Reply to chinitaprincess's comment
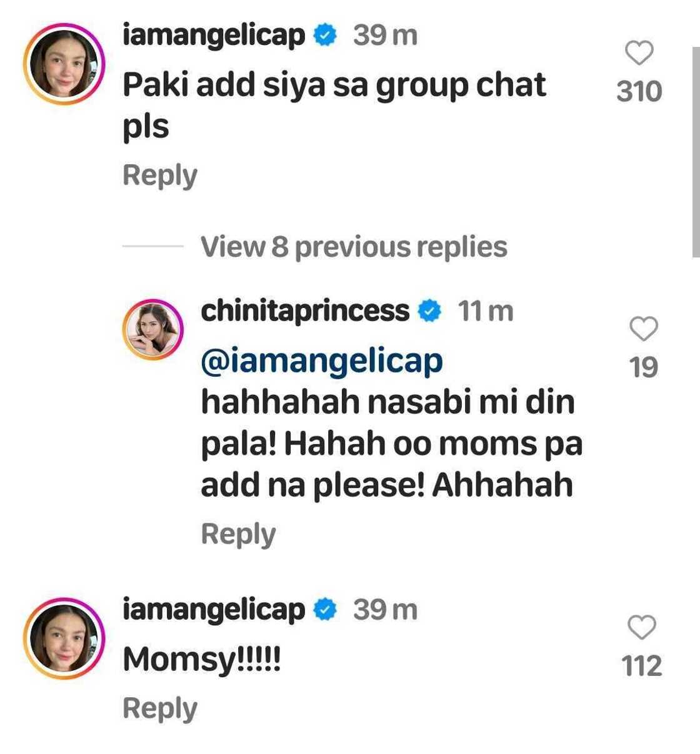This screenshot has height=754, width=700. [x=238, y=535]
